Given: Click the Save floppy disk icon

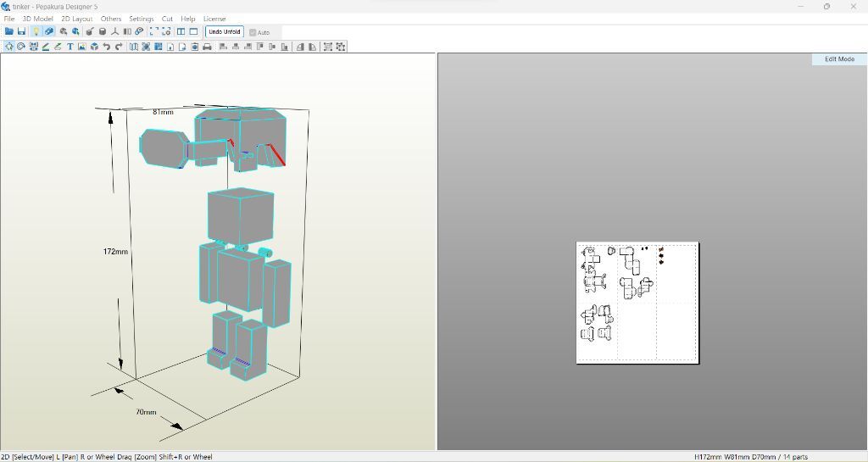Looking at the screenshot, I should 21,31.
